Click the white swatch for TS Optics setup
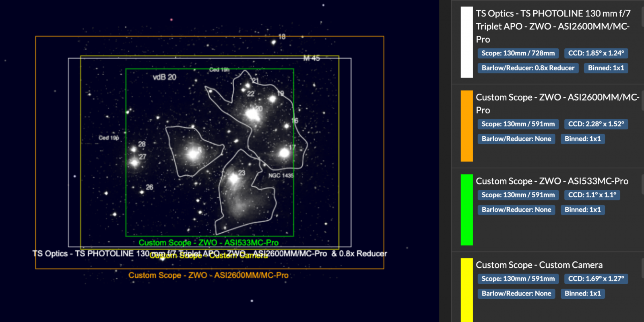The image size is (644, 322). click(466, 42)
